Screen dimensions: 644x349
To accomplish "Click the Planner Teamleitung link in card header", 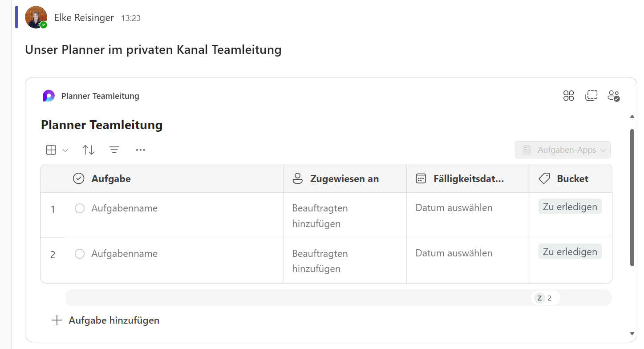I will [100, 96].
